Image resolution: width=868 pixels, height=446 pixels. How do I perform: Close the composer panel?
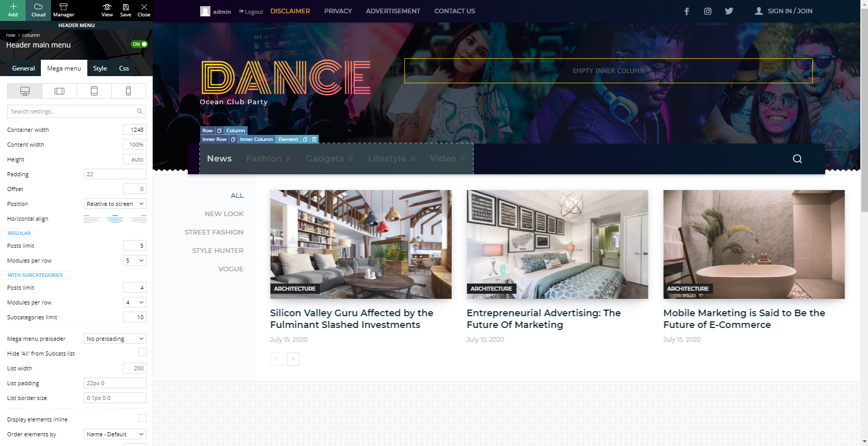[x=144, y=10]
